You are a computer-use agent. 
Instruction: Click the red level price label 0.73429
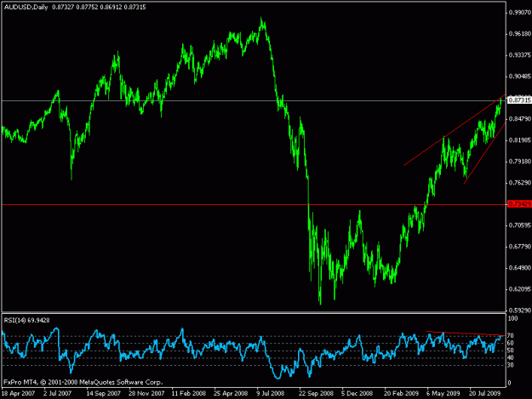pos(519,204)
